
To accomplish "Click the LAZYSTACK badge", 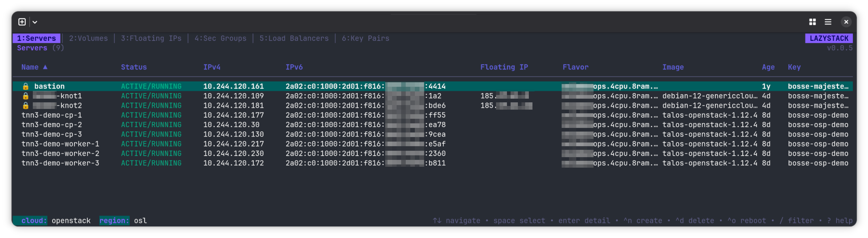I will (829, 38).
